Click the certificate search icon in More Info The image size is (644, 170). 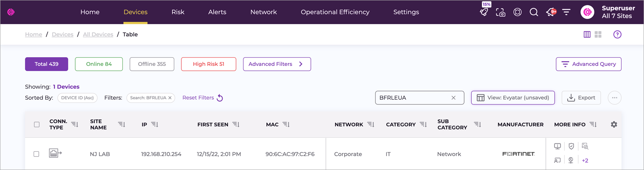585,146
